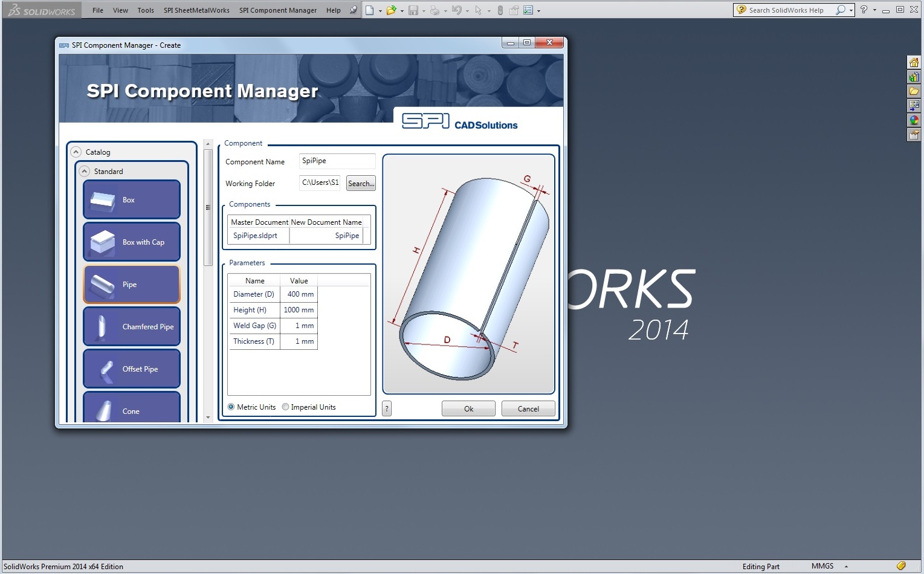This screenshot has height=574, width=924.
Task: Click the SolidWorks logo in top-left
Action: [x=41, y=10]
